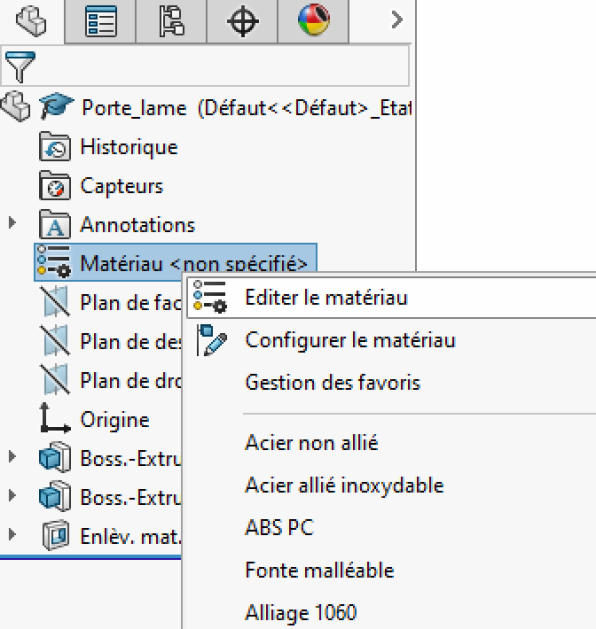The image size is (596, 629).
Task: Expand the Annotations folder arrow
Action: (12, 223)
